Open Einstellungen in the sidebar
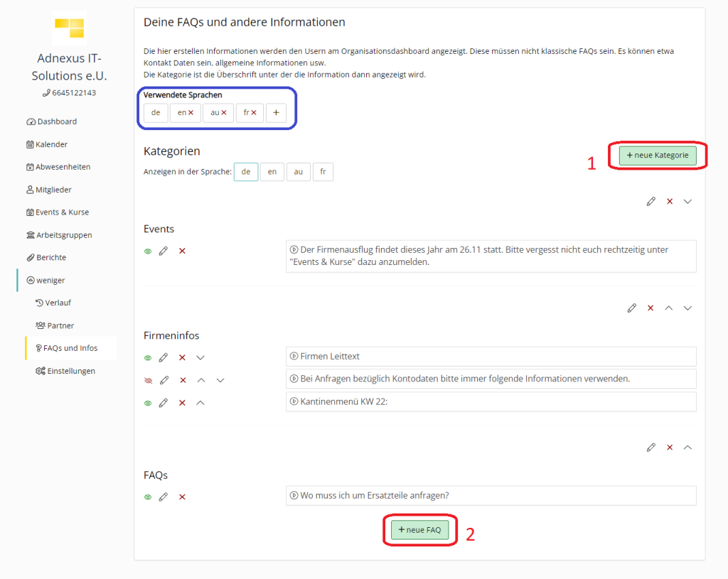 65,371
